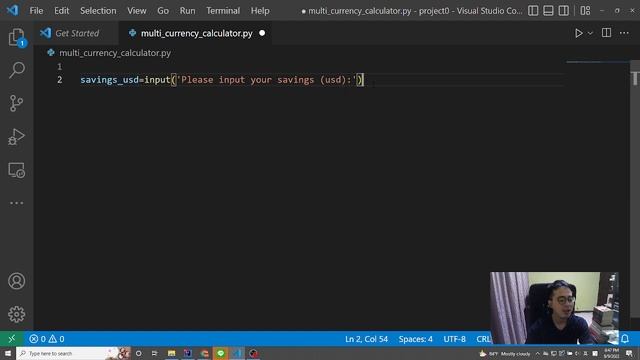Viewport: 640px width, 360px height.
Task: Open the green LINE app on taskbar
Action: pos(221,353)
